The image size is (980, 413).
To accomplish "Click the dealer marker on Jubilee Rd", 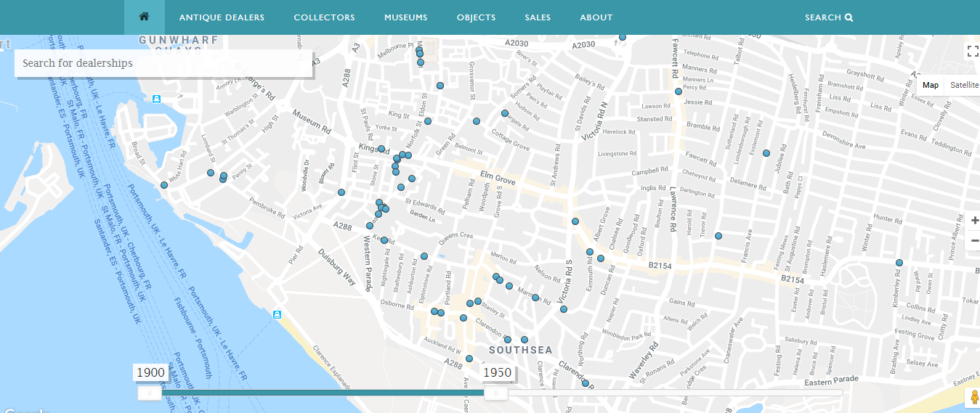I will click(766, 153).
